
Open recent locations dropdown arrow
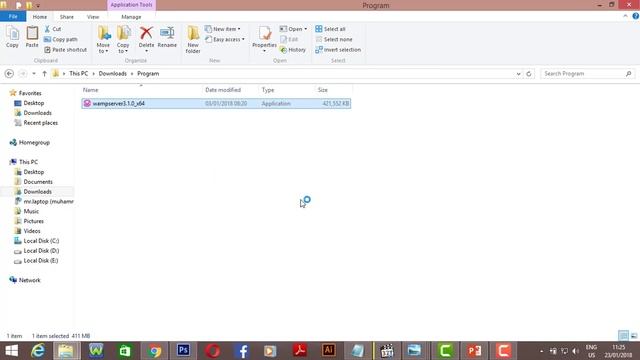tap(34, 73)
